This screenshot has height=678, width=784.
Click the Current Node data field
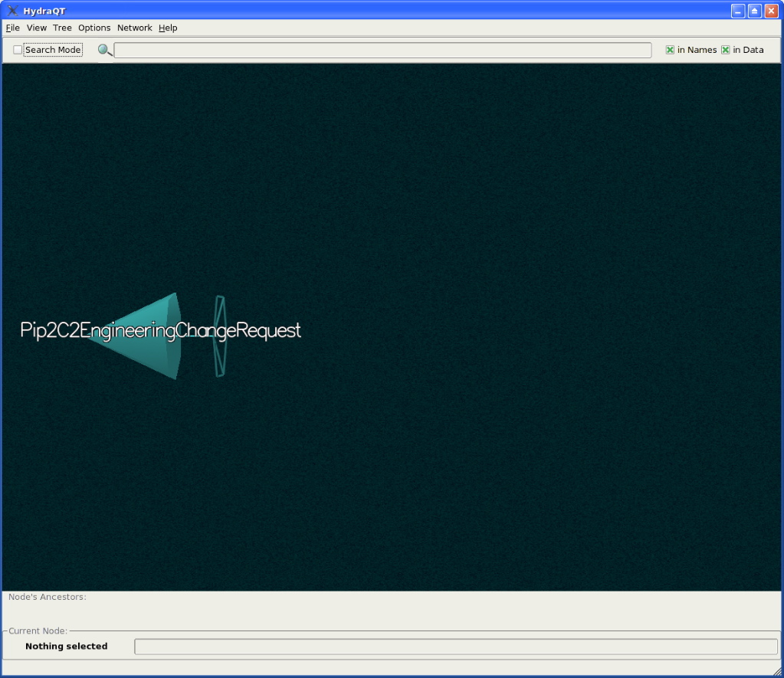[x=455, y=646]
